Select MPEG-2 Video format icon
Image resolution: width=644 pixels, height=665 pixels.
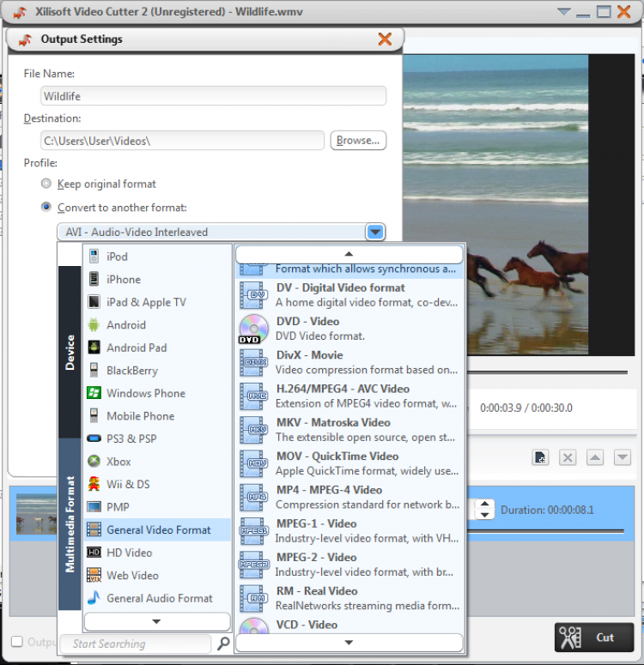tap(253, 565)
